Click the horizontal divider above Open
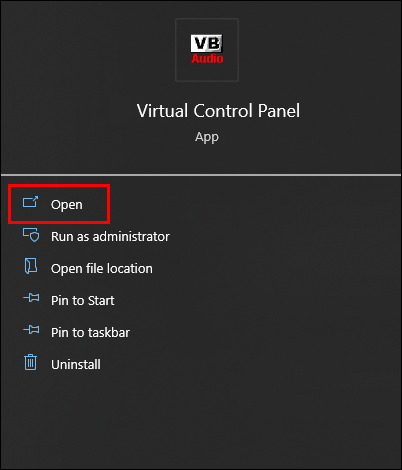This screenshot has height=470, width=402. 201,175
